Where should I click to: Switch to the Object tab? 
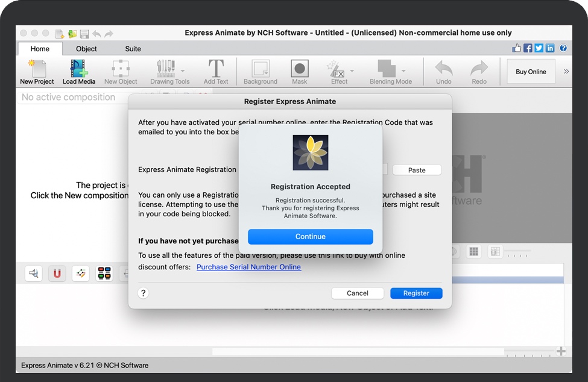pos(86,49)
